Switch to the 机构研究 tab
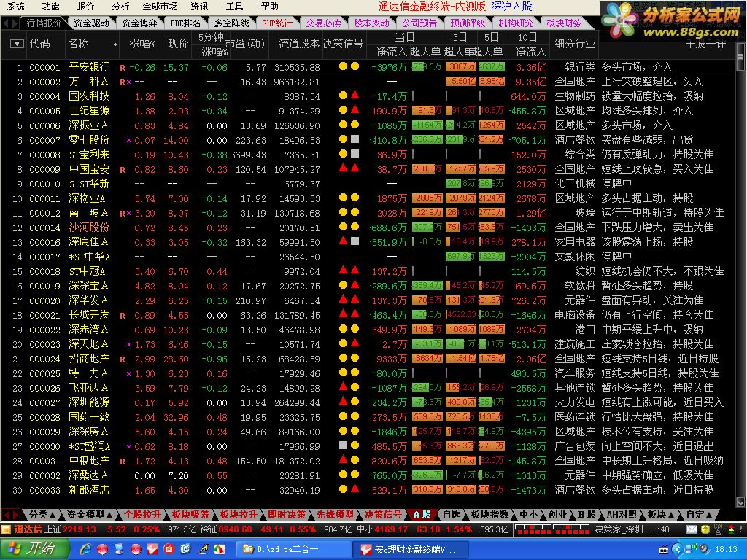This screenshot has width=747, height=560. point(516,23)
